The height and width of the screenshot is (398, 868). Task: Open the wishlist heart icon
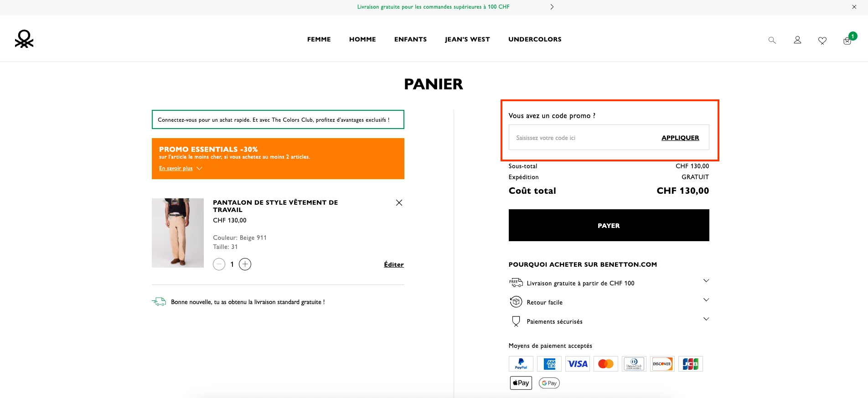pos(822,40)
